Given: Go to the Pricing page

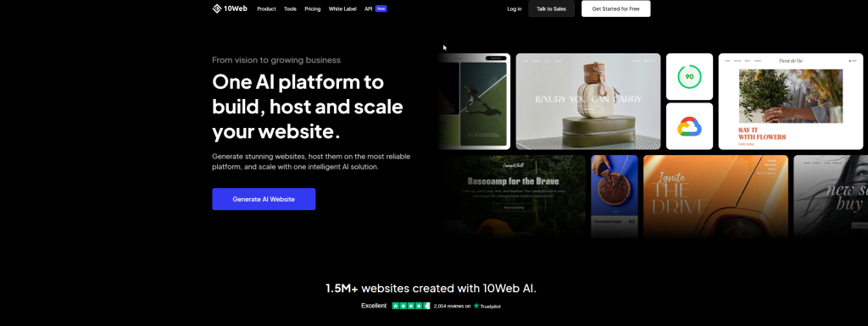Looking at the screenshot, I should click(312, 8).
